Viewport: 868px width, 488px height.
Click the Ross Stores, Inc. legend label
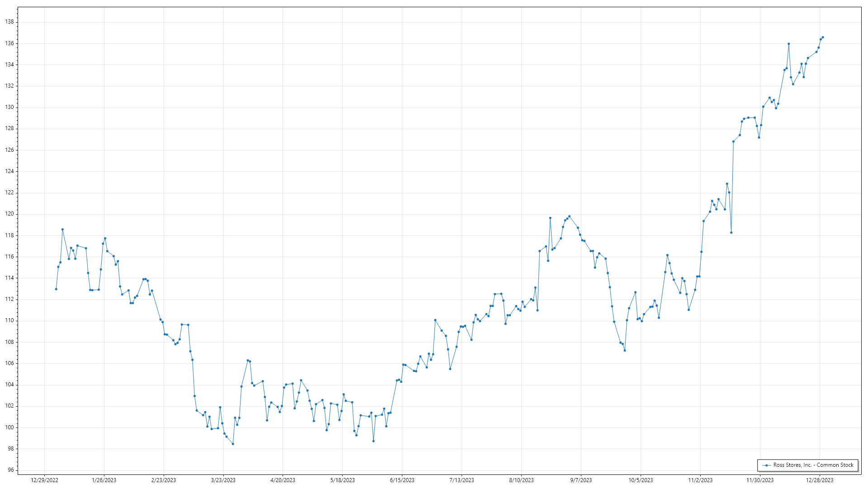point(813,465)
